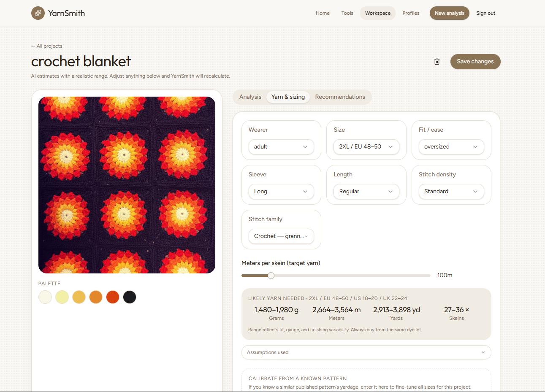Click the 27–36 × skeins value
545x392 pixels.
(x=456, y=310)
